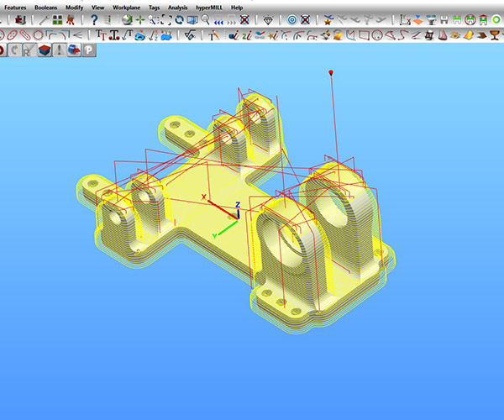Click the diamond icon in top toolbar
The width and height of the screenshot is (504, 420).
[x=268, y=19]
